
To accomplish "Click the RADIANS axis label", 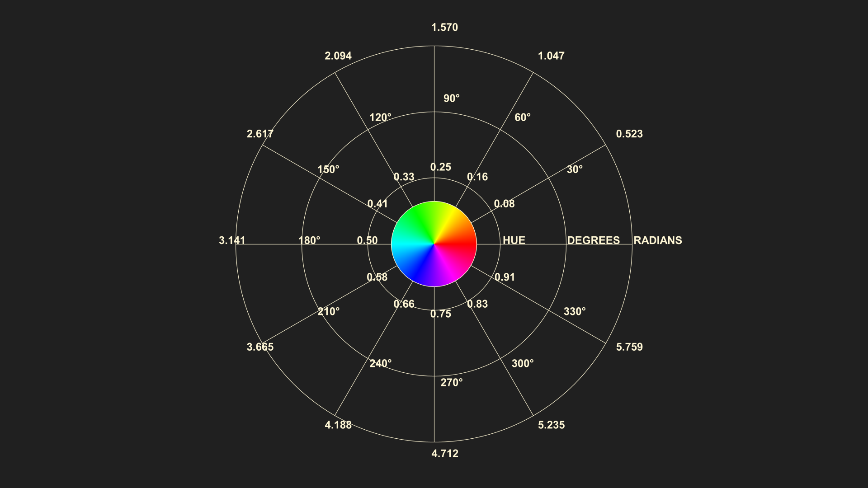I will point(657,240).
